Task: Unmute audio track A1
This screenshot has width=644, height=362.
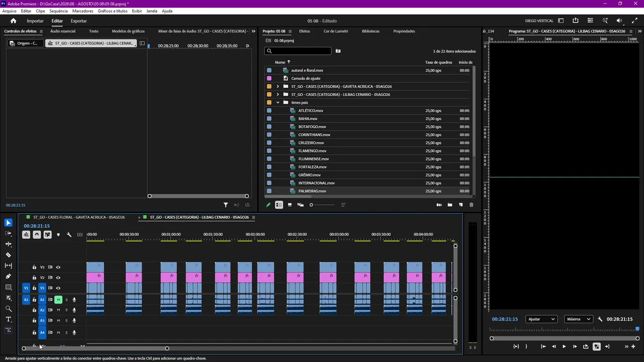Action: (58, 300)
